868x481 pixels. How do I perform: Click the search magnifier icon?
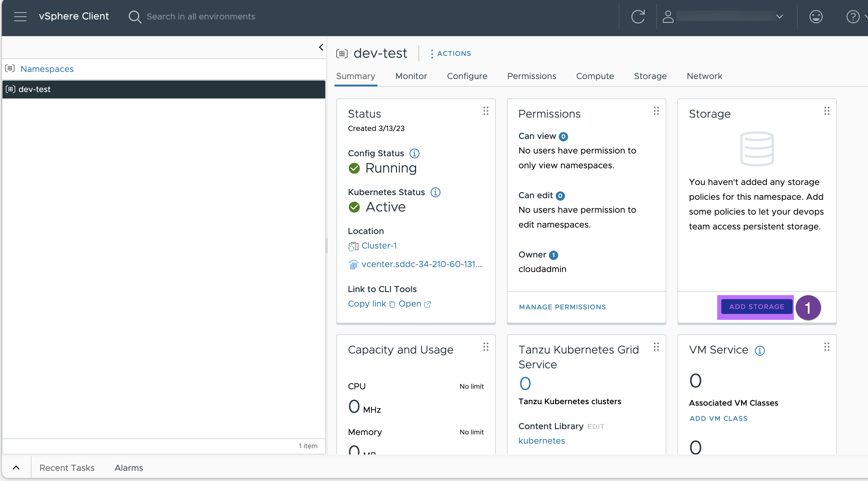coord(135,16)
